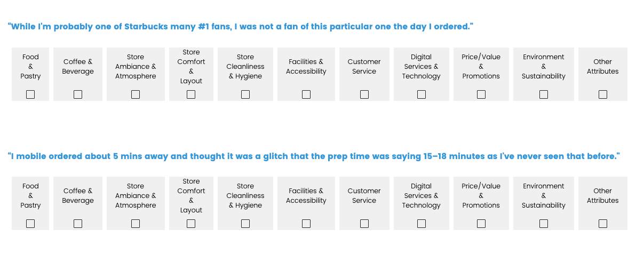Click the 'Starbucks many #1 fans' quote text
Screen dimensions: 644x253
point(241,27)
